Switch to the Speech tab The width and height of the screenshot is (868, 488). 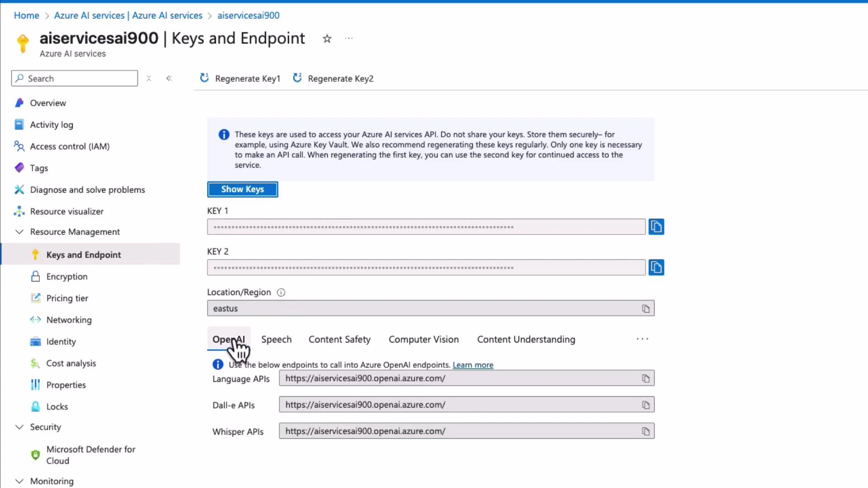click(x=276, y=339)
